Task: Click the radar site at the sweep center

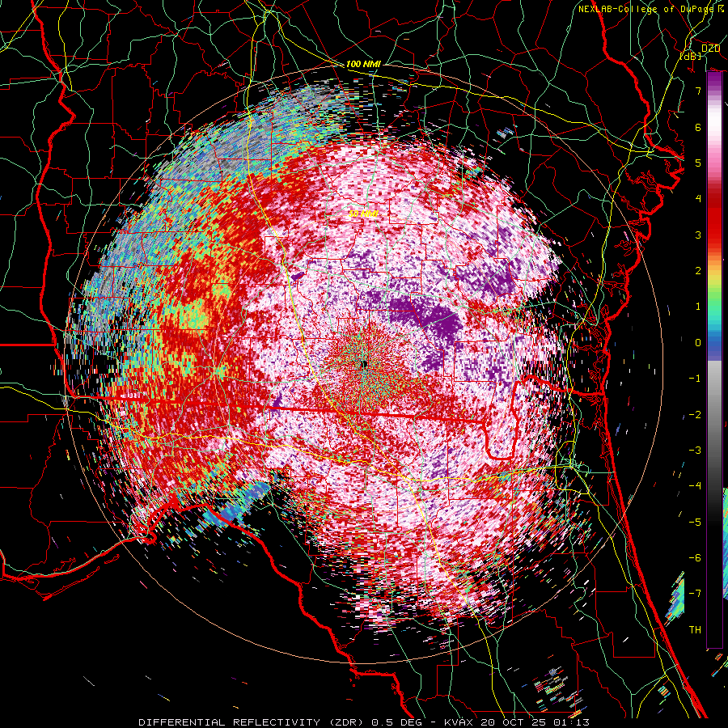Action: pyautogui.click(x=365, y=365)
